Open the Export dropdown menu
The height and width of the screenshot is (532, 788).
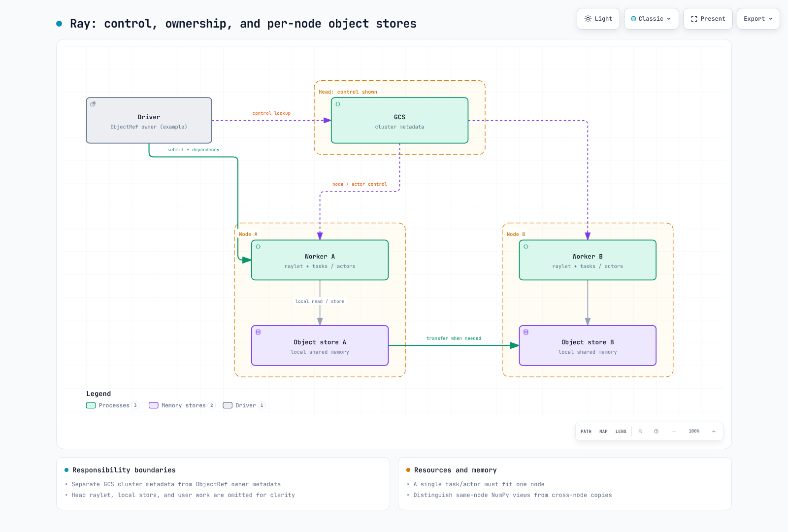(758, 19)
